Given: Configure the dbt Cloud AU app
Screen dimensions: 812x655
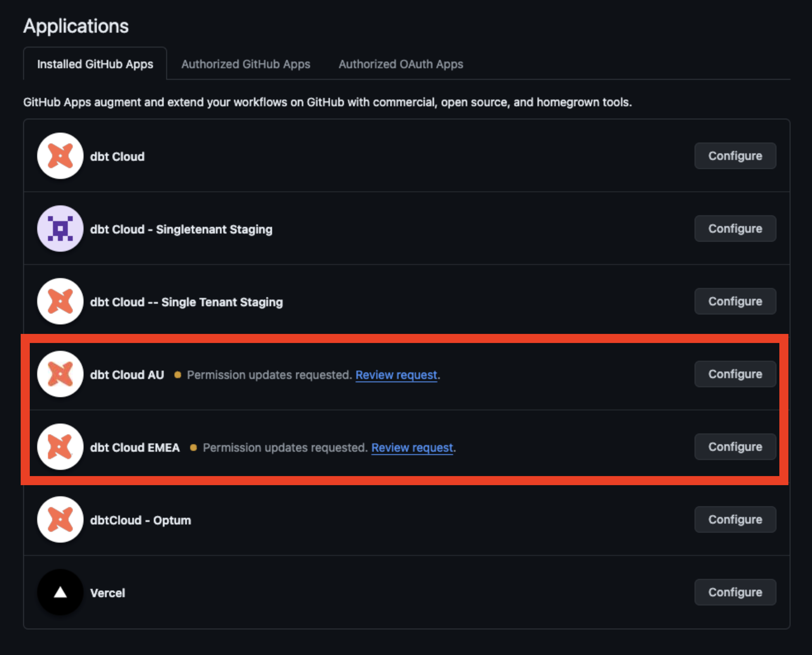Looking at the screenshot, I should [735, 374].
